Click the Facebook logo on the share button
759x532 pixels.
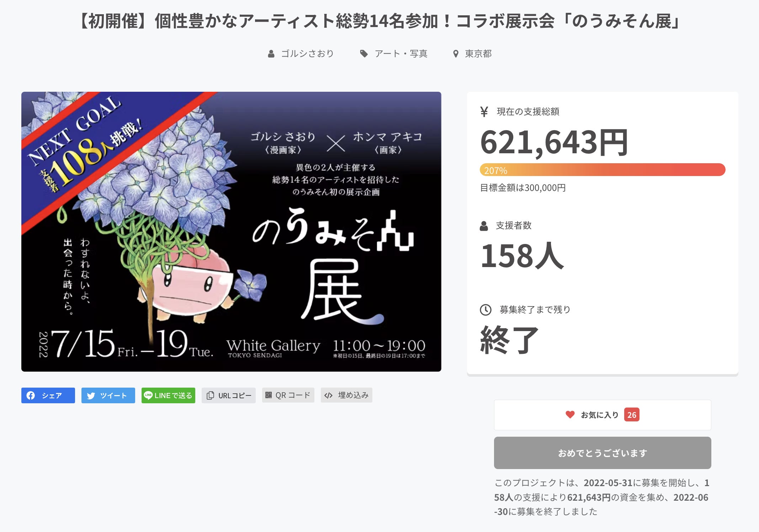[31, 395]
